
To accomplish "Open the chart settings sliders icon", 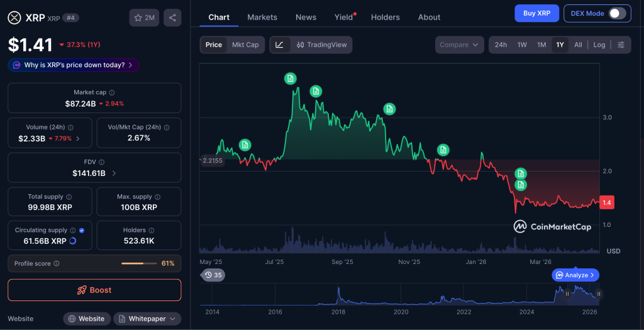I will click(x=621, y=45).
